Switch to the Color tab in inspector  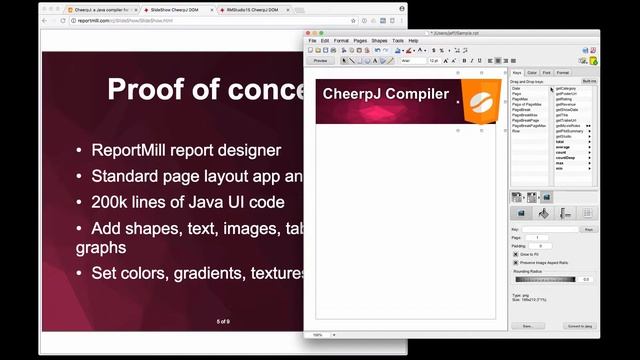pyautogui.click(x=532, y=73)
